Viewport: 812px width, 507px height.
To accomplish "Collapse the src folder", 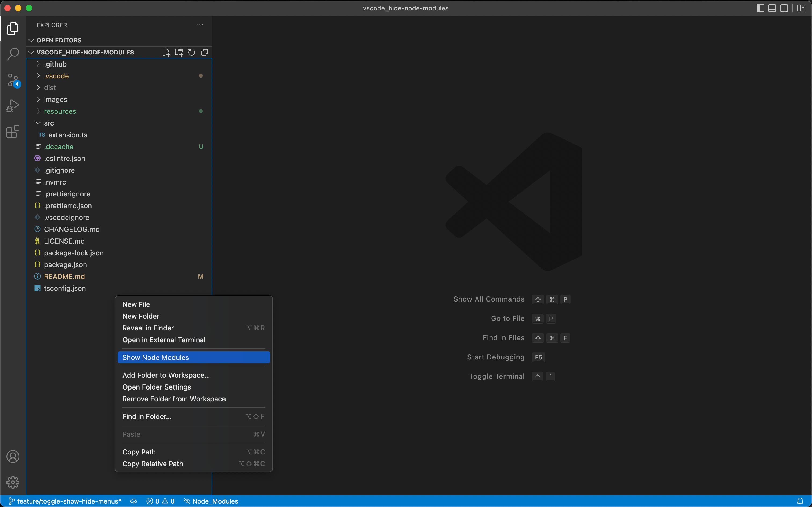I will pos(49,123).
